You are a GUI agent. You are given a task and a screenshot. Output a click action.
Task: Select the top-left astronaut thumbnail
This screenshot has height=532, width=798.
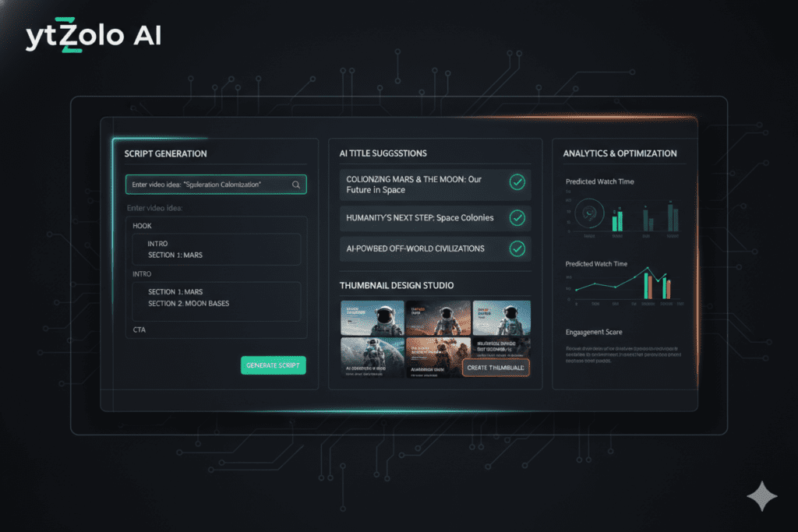pyautogui.click(x=373, y=318)
